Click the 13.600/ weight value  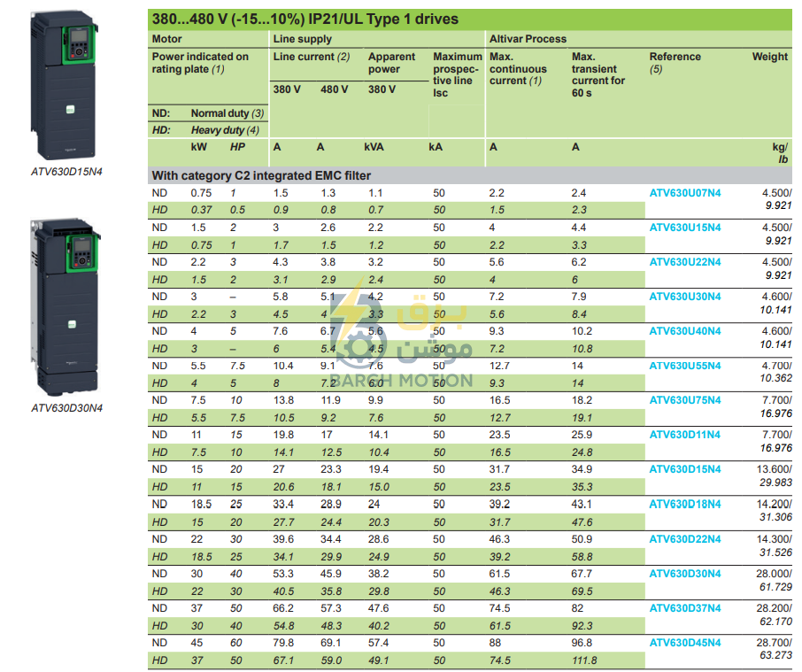pos(775,469)
